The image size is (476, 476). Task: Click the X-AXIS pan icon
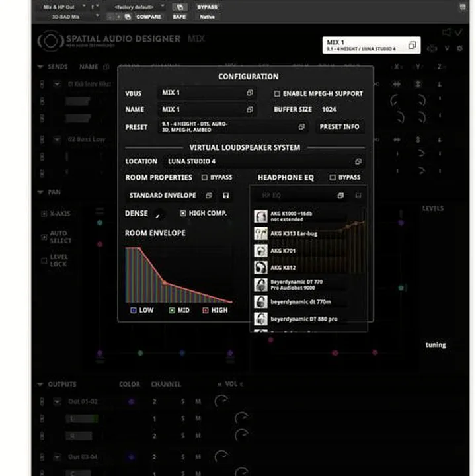click(44, 214)
